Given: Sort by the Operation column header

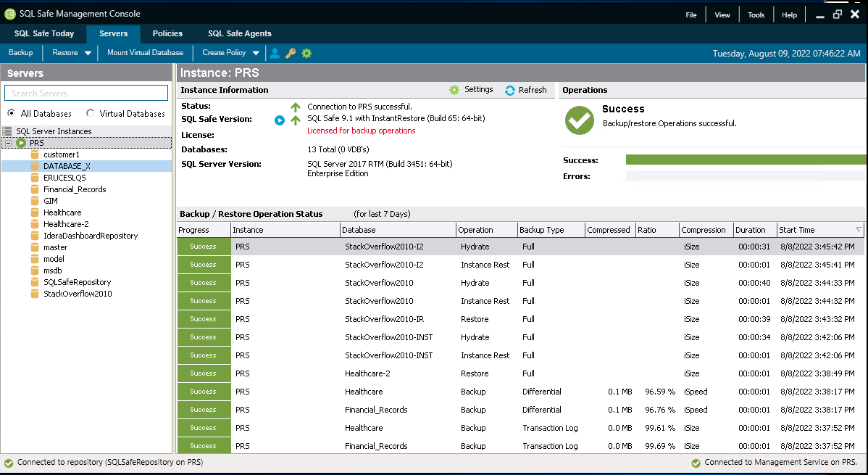Looking at the screenshot, I should pyautogui.click(x=486, y=230).
